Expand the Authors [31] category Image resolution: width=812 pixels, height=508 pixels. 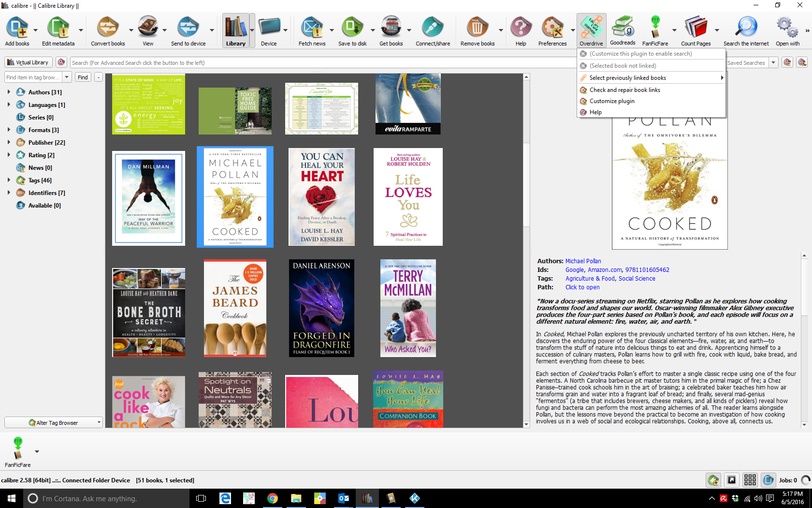[9, 92]
